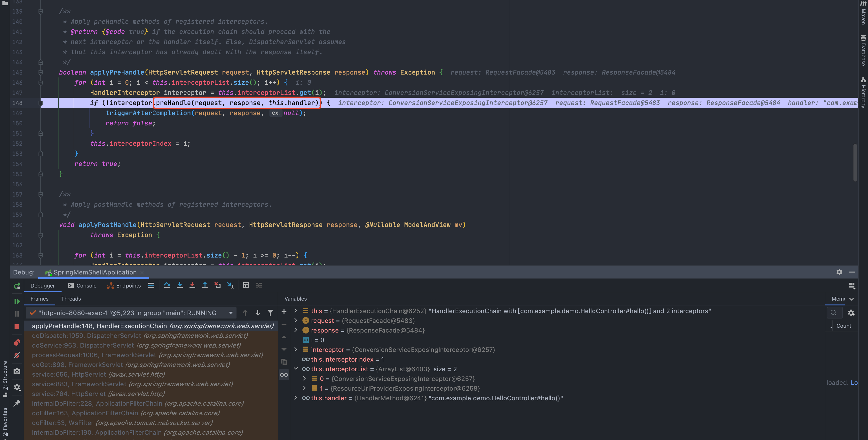Switch to the Threads tab

pyautogui.click(x=71, y=299)
